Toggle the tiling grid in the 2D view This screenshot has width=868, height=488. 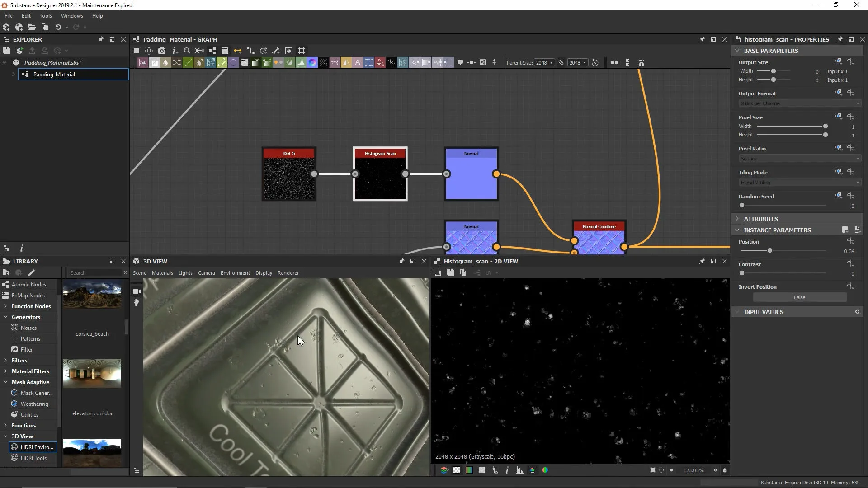[482, 470]
